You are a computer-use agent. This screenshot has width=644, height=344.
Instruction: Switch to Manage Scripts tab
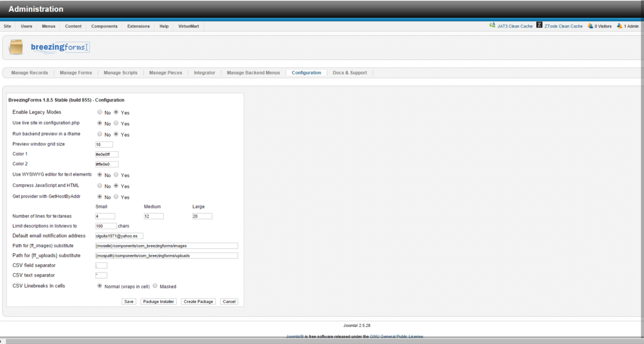click(x=121, y=73)
